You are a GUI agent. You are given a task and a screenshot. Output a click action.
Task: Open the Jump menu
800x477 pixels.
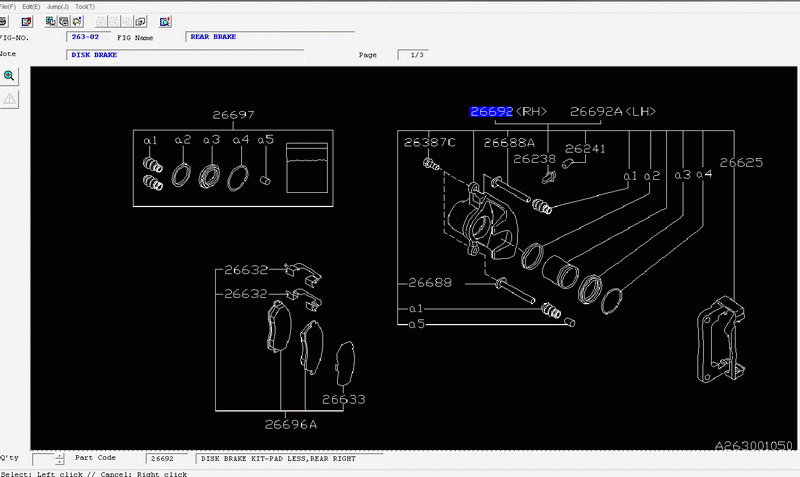[x=56, y=6]
